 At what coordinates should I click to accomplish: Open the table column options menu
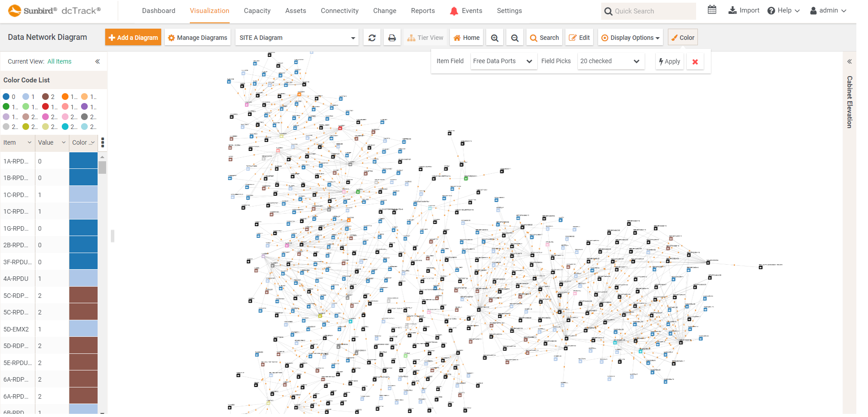click(x=103, y=142)
